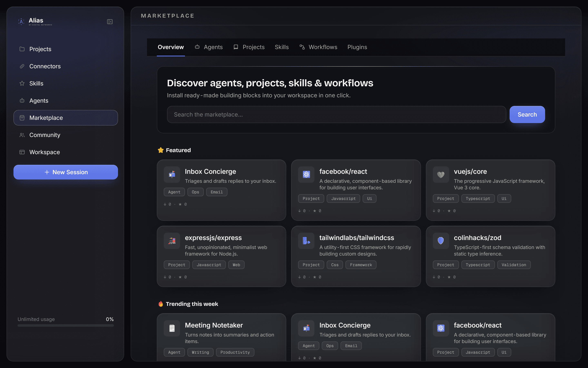Open the featured Inbox Concierge mailbox icon

pyautogui.click(x=172, y=175)
